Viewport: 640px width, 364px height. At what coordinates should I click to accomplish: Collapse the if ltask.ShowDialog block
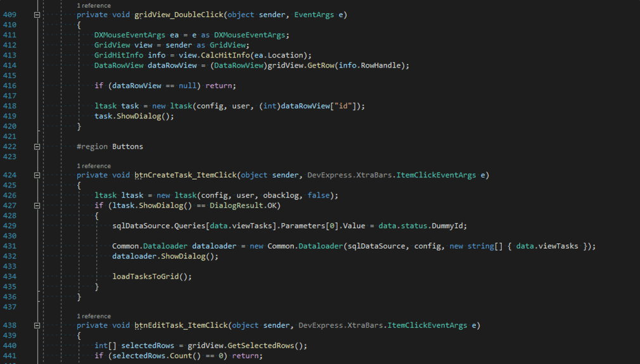37,206
